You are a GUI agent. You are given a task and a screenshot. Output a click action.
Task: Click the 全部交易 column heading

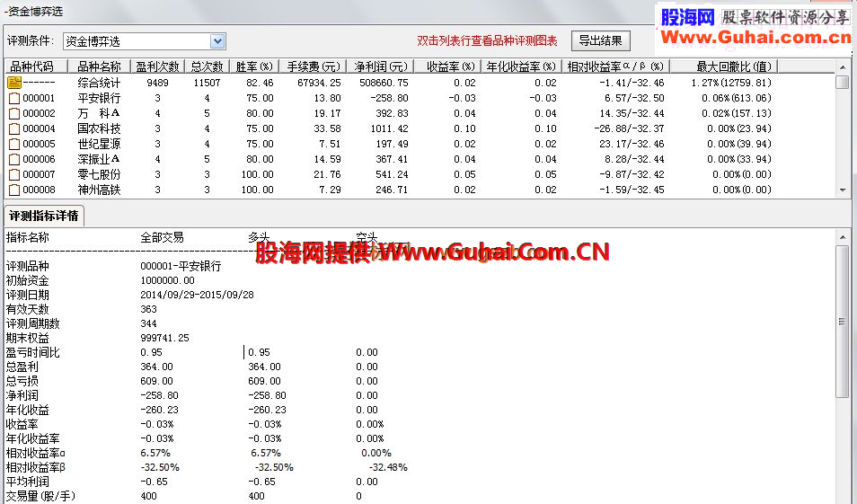[x=162, y=238]
